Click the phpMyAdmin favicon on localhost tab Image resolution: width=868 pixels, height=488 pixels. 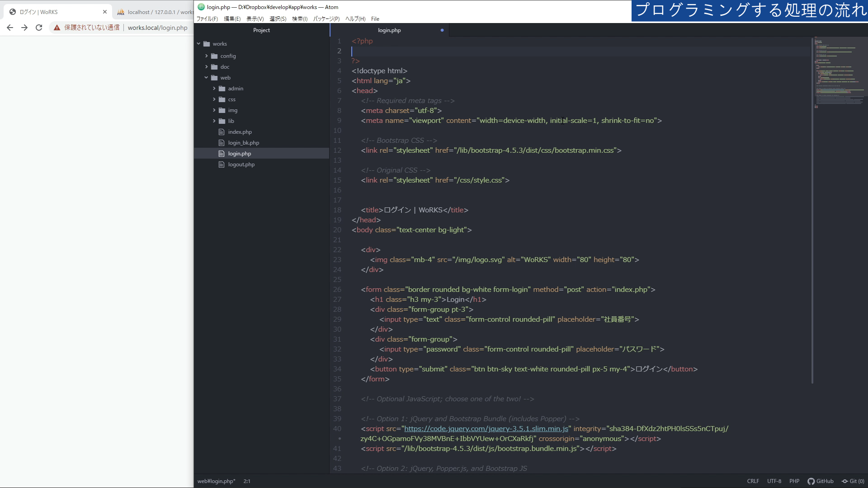(121, 12)
